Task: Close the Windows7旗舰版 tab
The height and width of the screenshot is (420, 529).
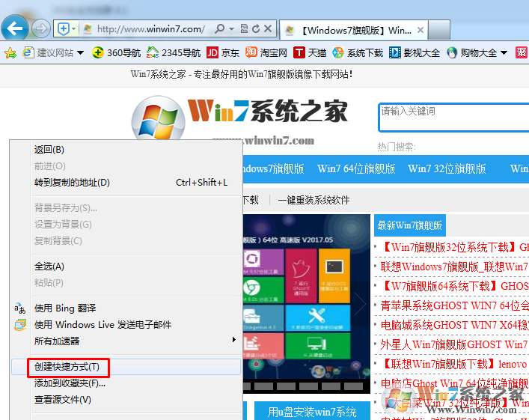Action: tap(421, 30)
